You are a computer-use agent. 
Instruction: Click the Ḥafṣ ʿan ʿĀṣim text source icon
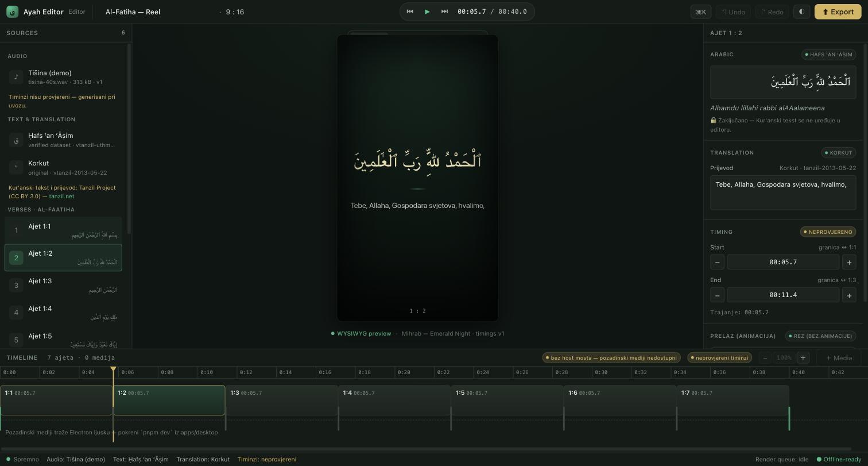coord(16,140)
